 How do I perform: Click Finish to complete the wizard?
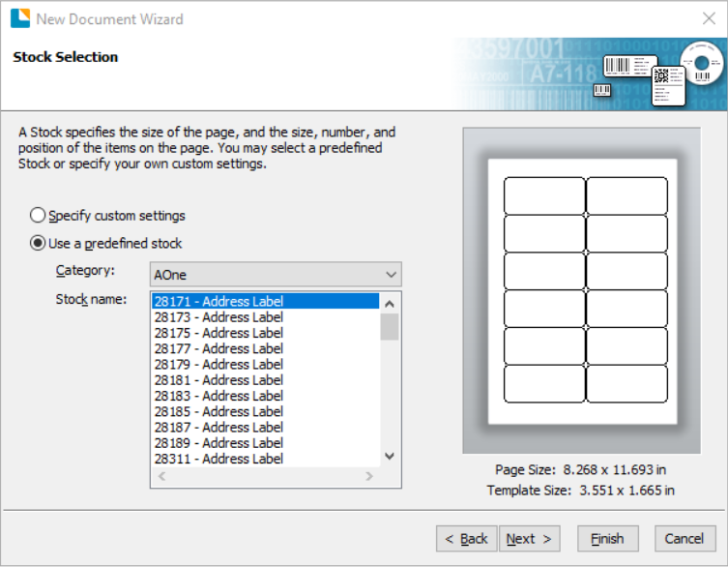608,539
